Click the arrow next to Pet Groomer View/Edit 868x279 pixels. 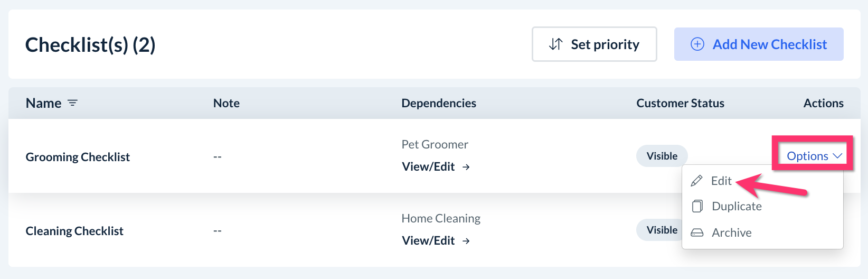(466, 167)
